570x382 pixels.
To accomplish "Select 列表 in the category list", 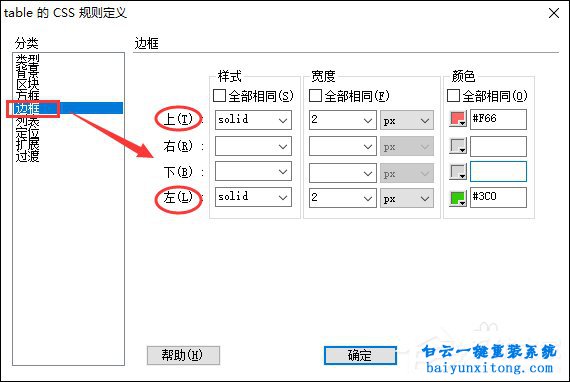I will (28, 120).
